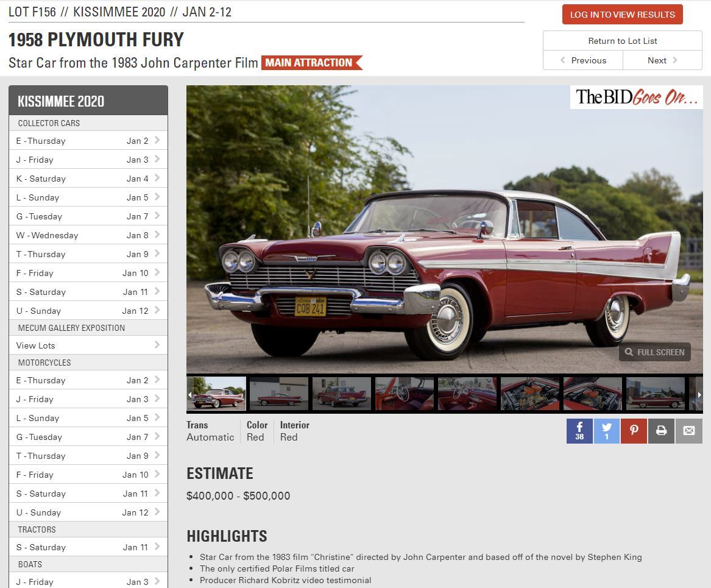This screenshot has width=711, height=588.
Task: Click the Lot F156 header line
Action: point(120,12)
